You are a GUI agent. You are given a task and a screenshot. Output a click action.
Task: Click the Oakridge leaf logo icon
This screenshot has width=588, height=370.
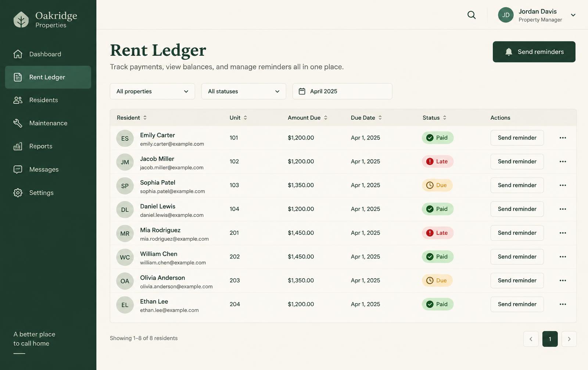tap(21, 19)
